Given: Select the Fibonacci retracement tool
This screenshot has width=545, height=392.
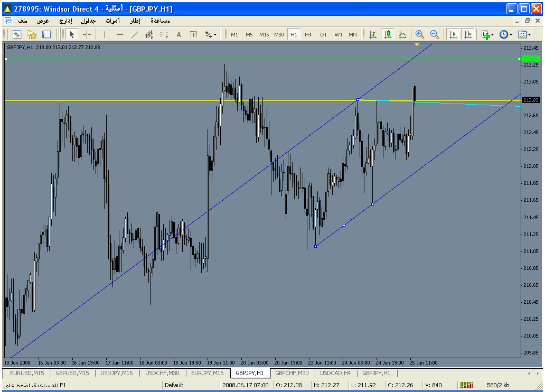Looking at the screenshot, I should (164, 34).
